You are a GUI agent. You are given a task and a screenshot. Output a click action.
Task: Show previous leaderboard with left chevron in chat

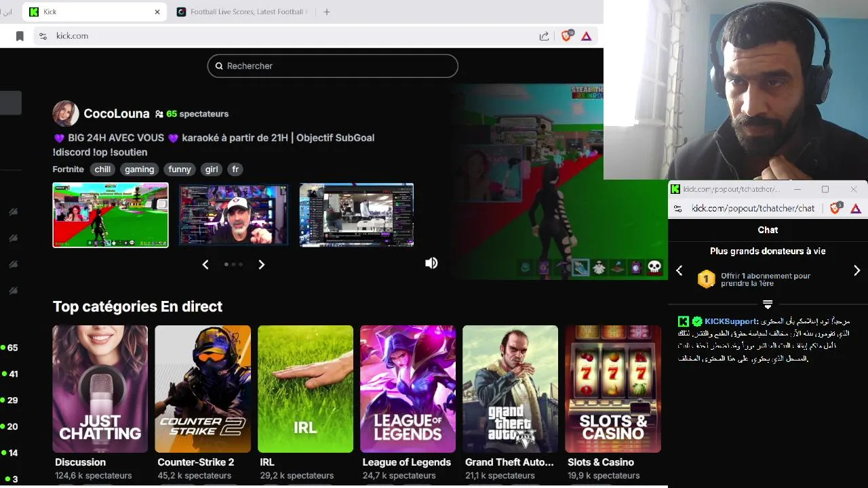pos(679,270)
